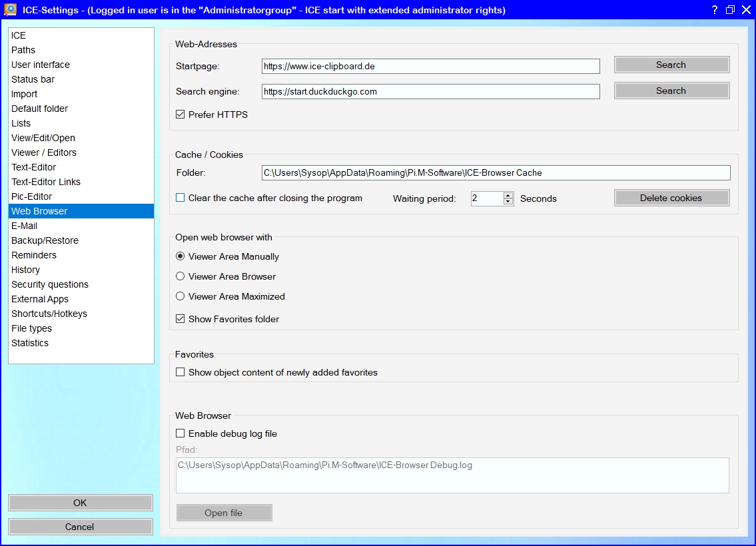Choose Viewer Area Maximized radio button
This screenshot has width=756, height=546.
click(181, 296)
